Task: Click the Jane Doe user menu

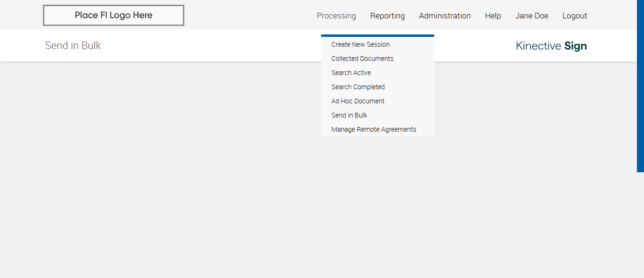Action: pyautogui.click(x=531, y=16)
